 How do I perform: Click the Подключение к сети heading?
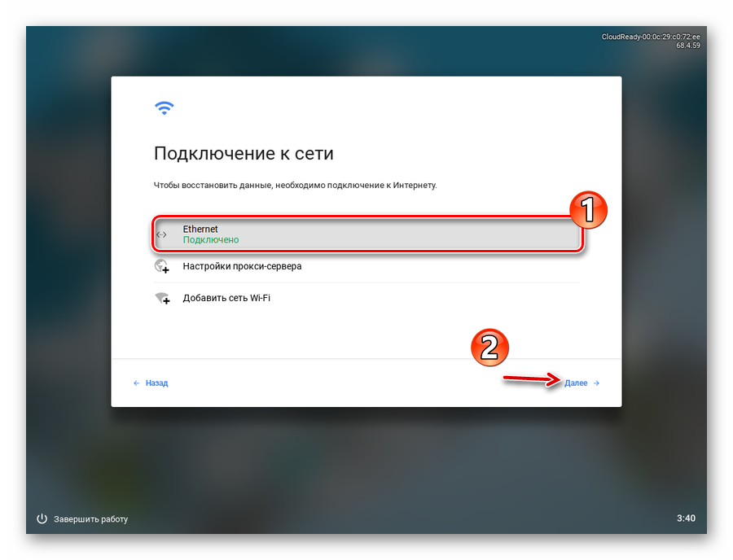coord(244,154)
